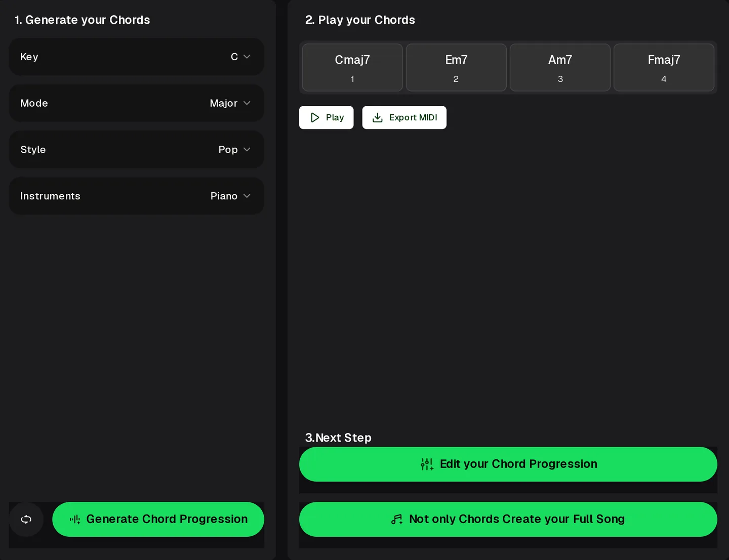Click the Style label text
Screen dimensions: 729x560
point(33,150)
